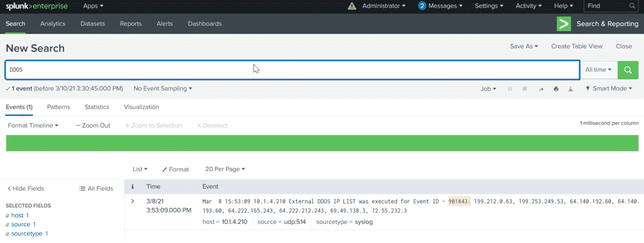Click the All Fields button
The width and height of the screenshot is (644, 243).
(x=96, y=189)
